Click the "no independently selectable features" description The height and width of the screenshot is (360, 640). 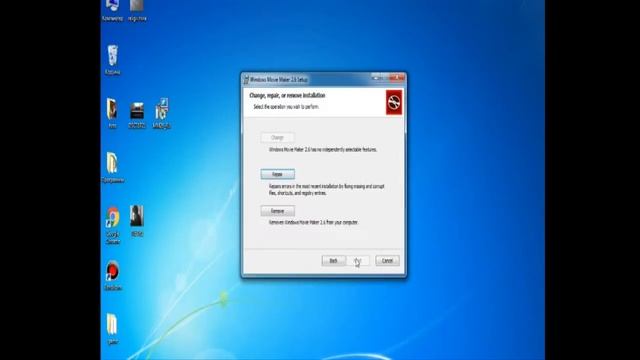point(323,150)
